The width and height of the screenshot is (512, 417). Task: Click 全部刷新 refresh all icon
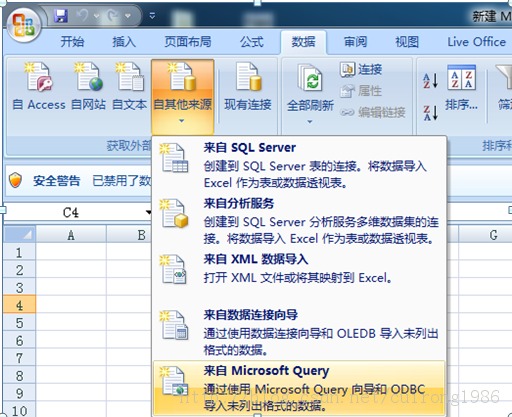tap(310, 78)
